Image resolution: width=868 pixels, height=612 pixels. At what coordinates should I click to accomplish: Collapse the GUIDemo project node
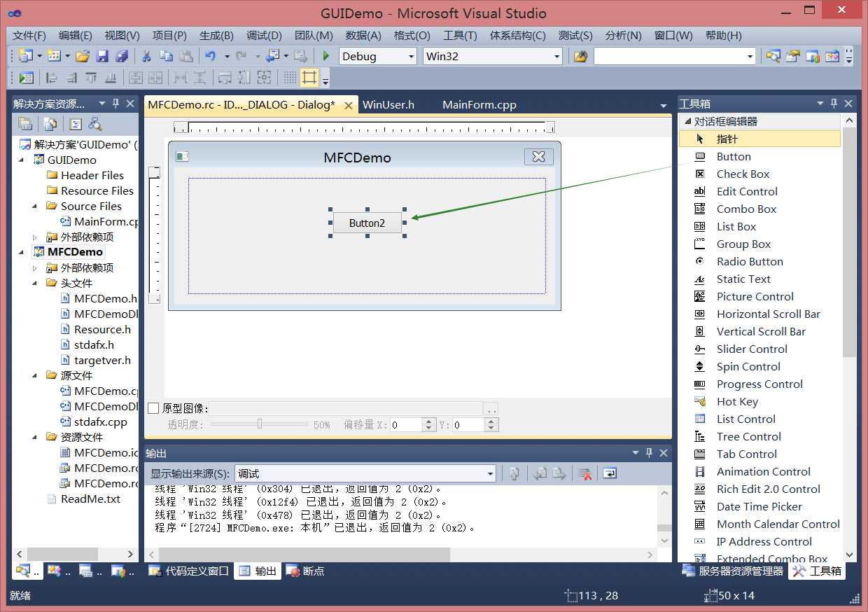[21, 160]
